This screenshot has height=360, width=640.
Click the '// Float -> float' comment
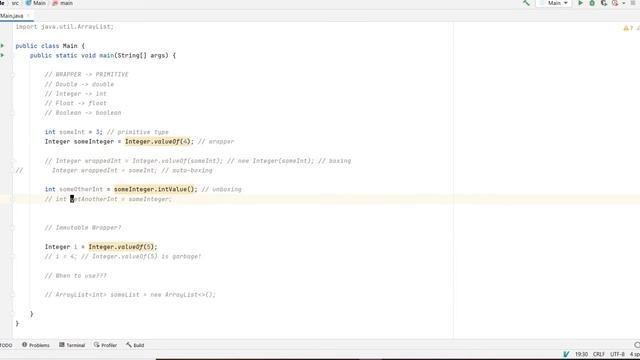click(76, 104)
